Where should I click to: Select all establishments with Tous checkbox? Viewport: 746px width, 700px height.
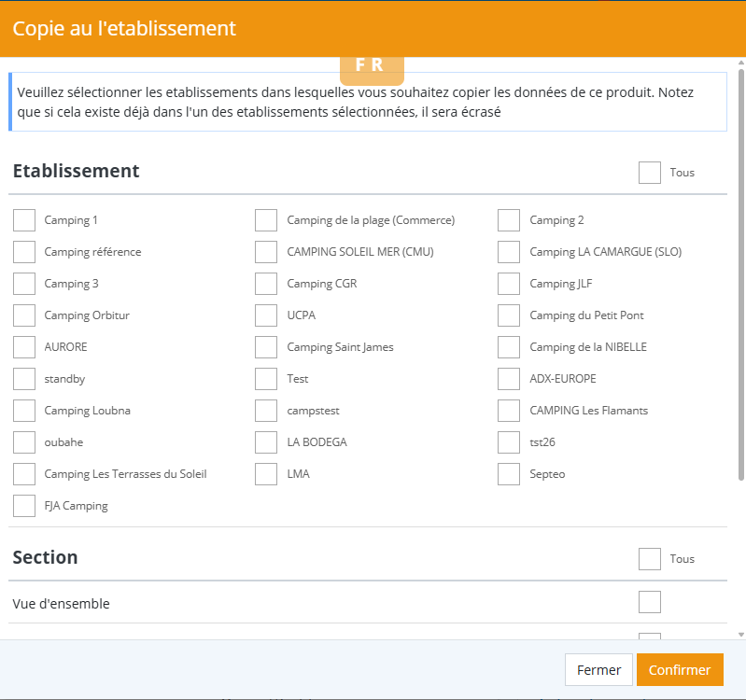click(650, 173)
